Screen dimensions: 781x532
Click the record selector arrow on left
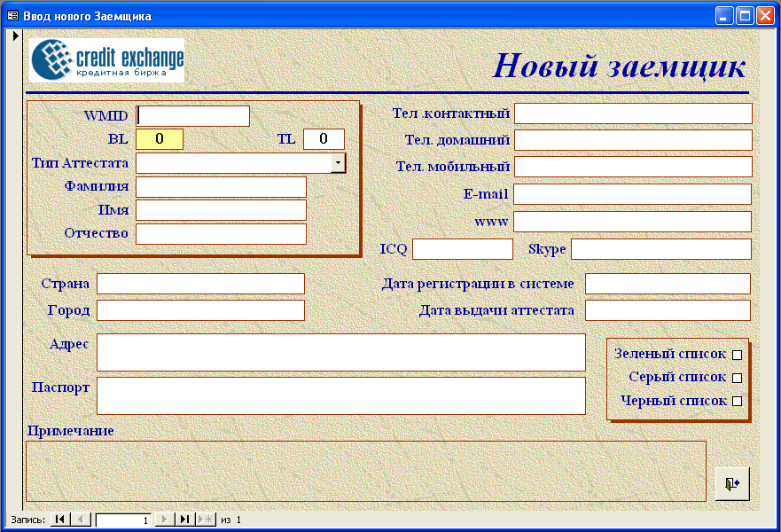15,35
